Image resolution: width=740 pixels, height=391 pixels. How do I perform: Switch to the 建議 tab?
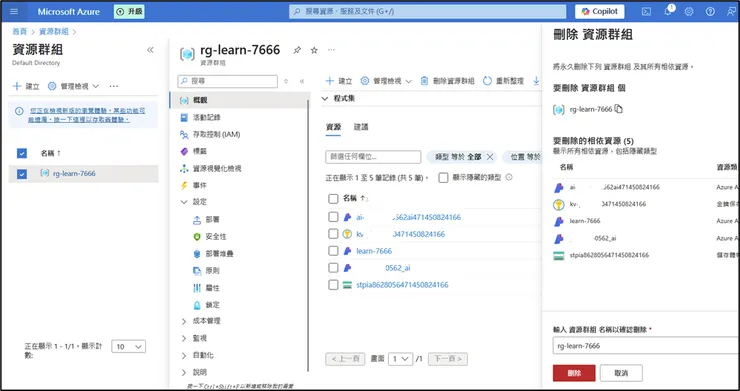pos(361,127)
